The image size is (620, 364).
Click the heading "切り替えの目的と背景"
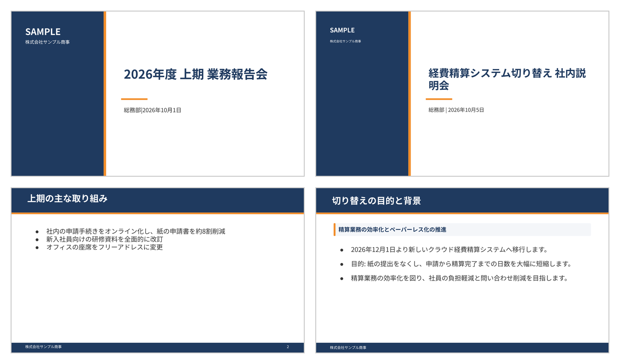[x=376, y=201]
